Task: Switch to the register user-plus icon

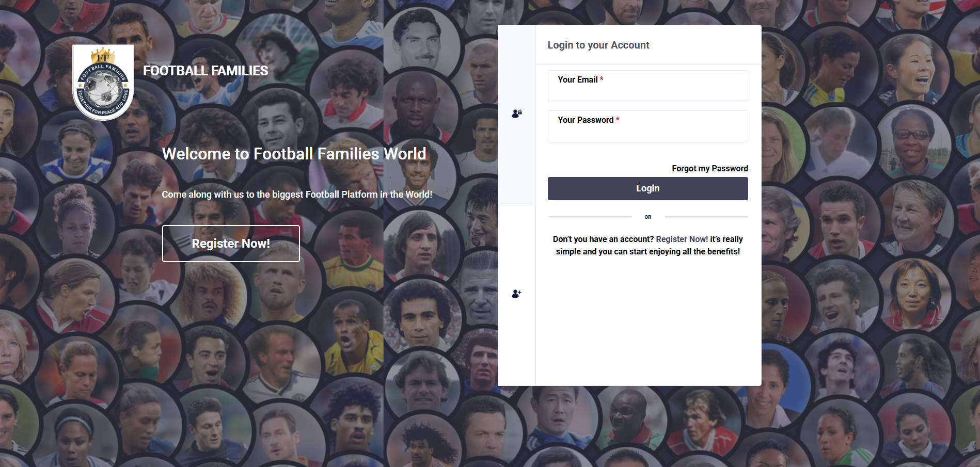Action: pos(516,294)
